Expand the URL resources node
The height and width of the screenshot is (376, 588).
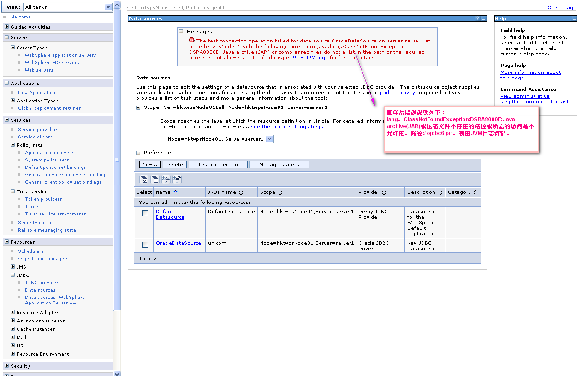tap(13, 346)
